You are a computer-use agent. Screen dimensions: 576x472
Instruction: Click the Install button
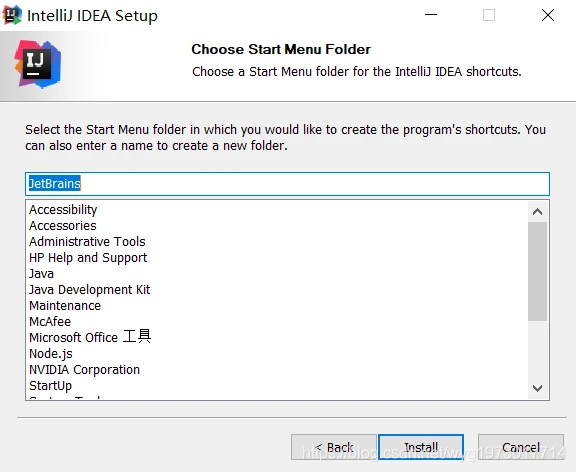click(x=421, y=447)
